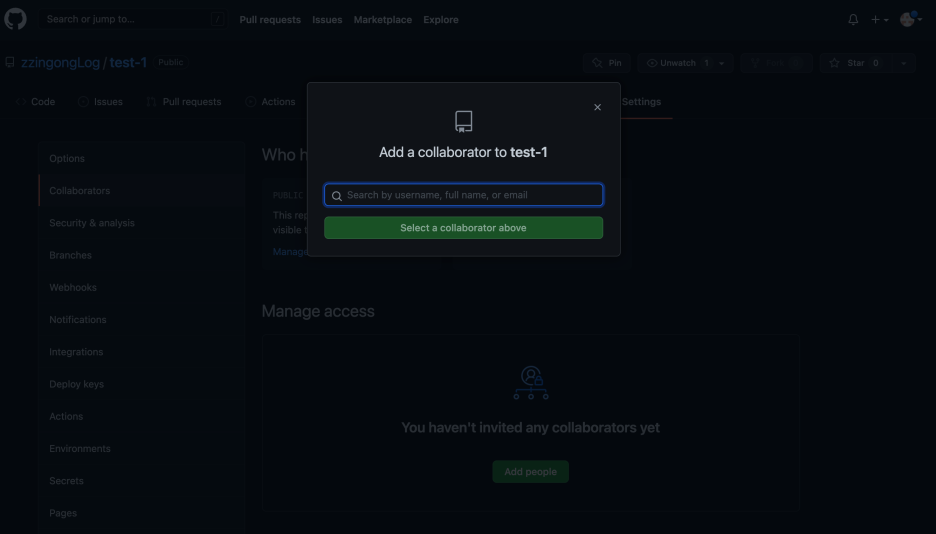Open Secrets settings

141,481
